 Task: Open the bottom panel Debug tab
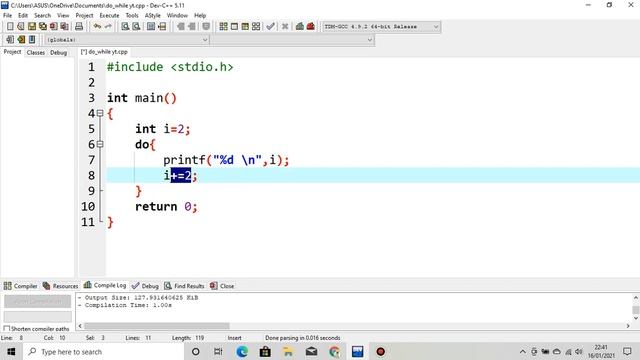[145, 286]
